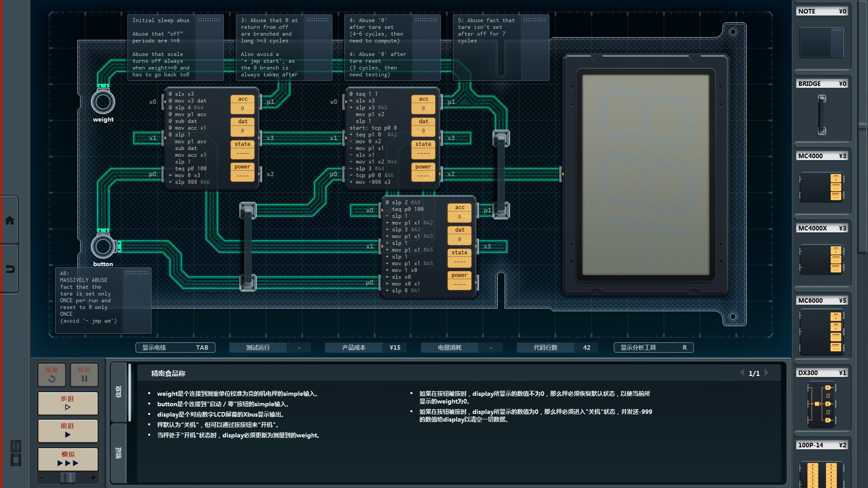The height and width of the screenshot is (488, 868).
Task: Toggle 显示分析工具 show analysis tool button
Action: tap(653, 347)
